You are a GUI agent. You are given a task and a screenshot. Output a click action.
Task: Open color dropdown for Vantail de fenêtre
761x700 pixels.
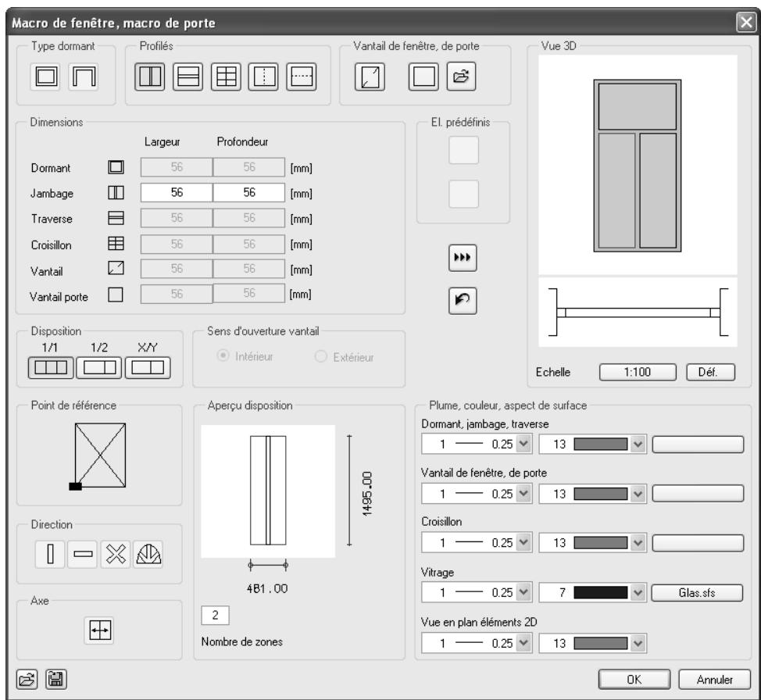tap(638, 494)
